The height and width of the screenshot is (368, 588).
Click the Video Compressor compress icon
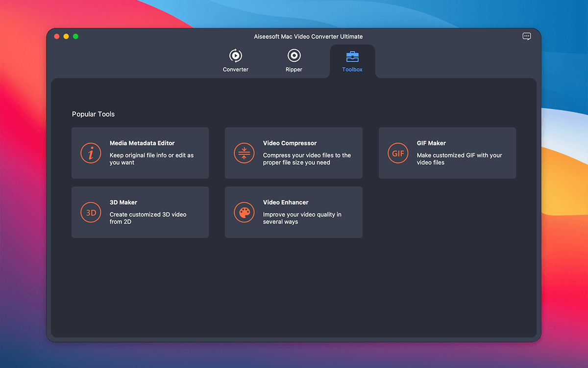coord(244,153)
